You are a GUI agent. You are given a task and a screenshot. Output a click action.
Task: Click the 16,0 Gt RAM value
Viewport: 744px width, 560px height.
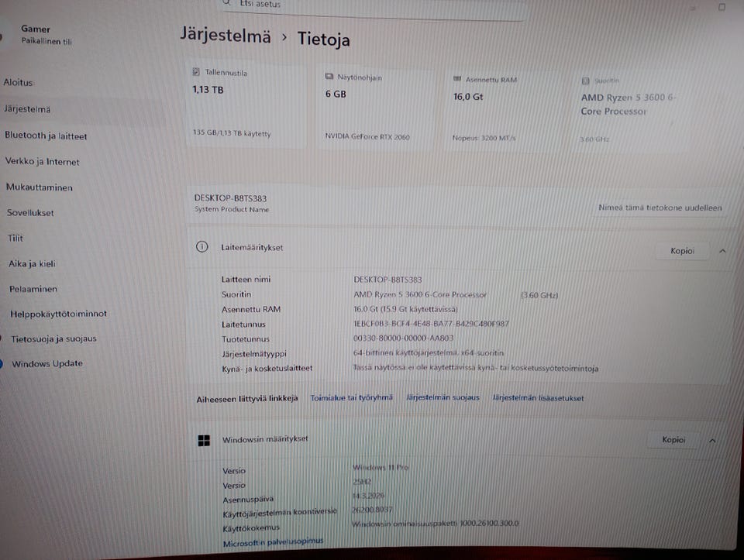[468, 97]
